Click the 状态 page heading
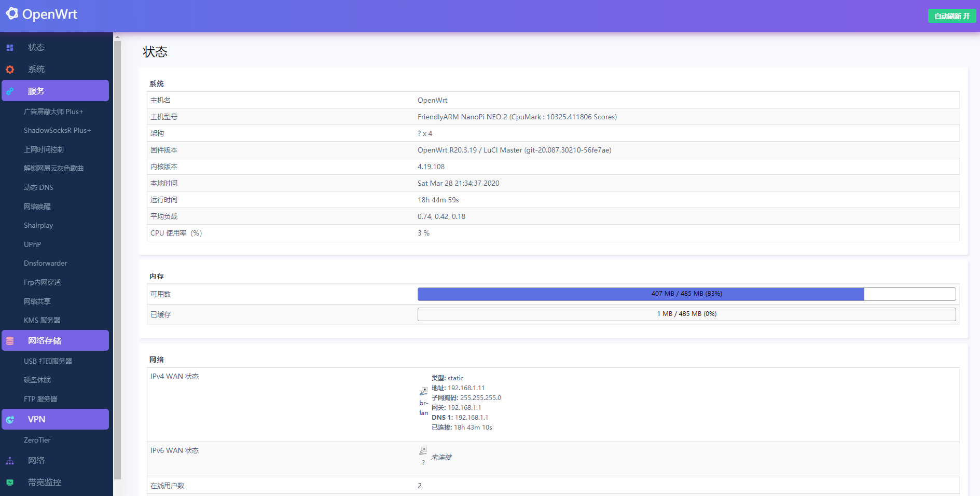 (155, 51)
